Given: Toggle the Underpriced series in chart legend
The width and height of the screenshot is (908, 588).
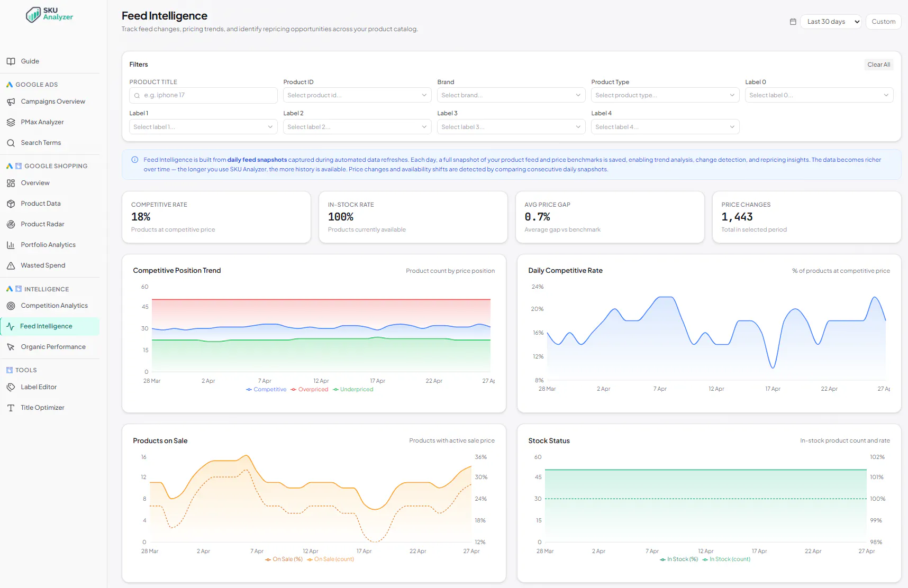Looking at the screenshot, I should (x=353, y=389).
